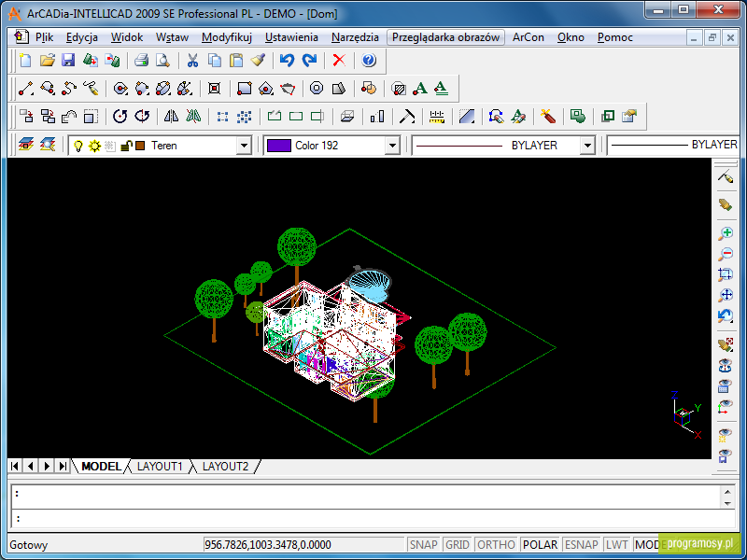Toggle LWT lineweight display in the status bar
This screenshot has height=560, width=747.
click(x=616, y=545)
